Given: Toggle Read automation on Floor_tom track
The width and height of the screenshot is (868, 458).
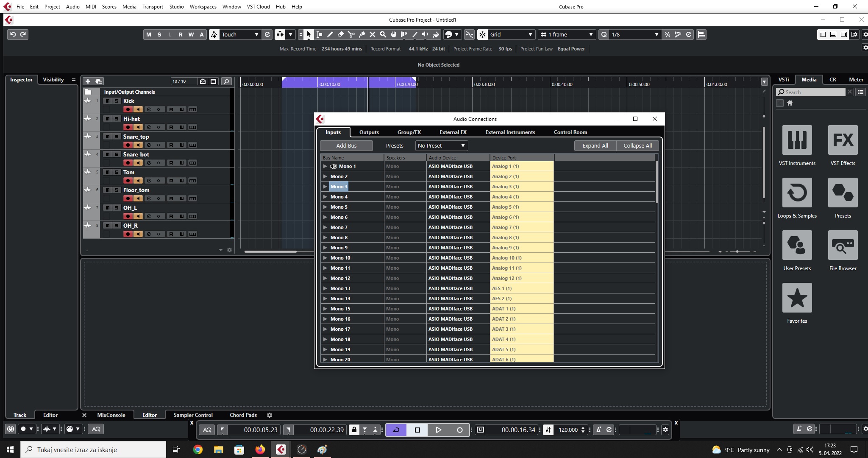Looking at the screenshot, I should pos(171,198).
